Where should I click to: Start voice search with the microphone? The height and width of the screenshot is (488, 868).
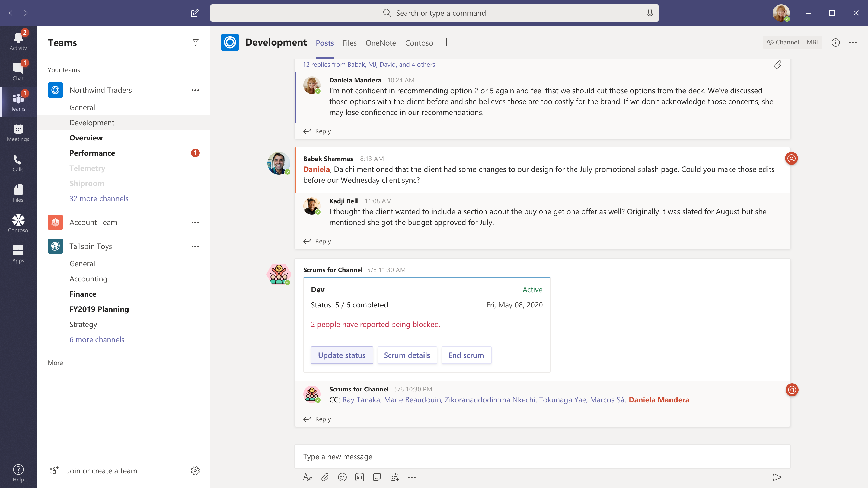click(x=649, y=13)
